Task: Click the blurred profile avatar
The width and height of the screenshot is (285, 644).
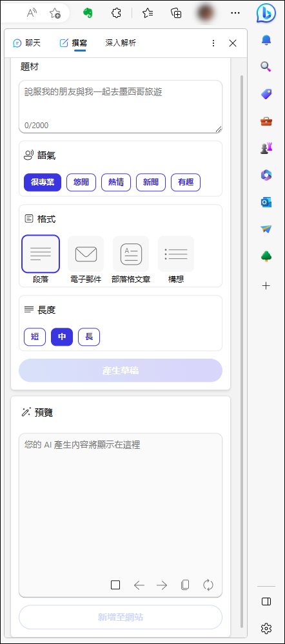Action: 205,13
